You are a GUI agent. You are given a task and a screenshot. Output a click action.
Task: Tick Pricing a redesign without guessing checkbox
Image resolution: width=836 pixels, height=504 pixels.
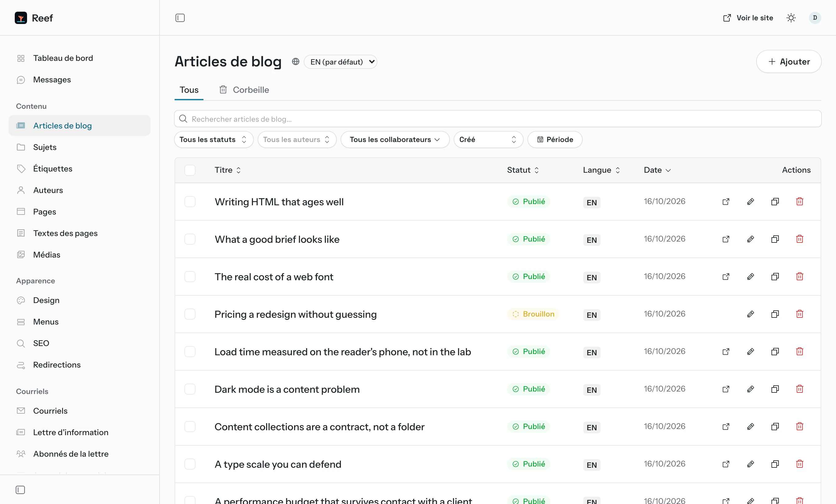(x=190, y=314)
